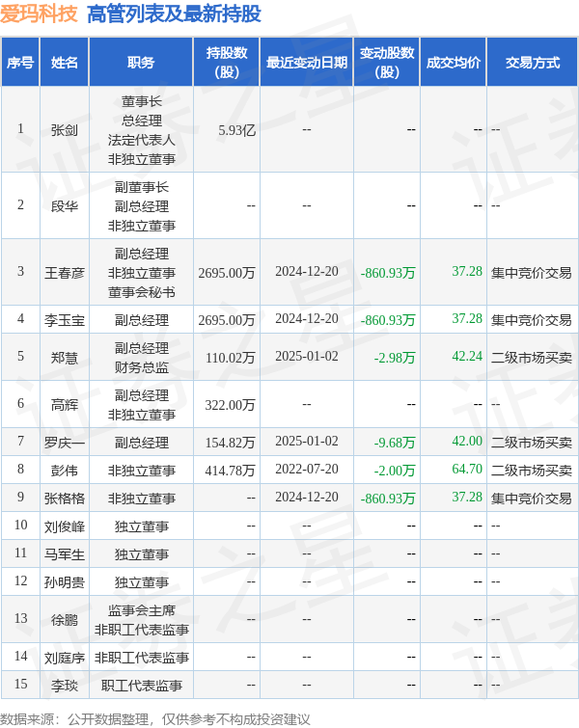
Task: Click the -9.68万 change value
Action: tap(395, 443)
